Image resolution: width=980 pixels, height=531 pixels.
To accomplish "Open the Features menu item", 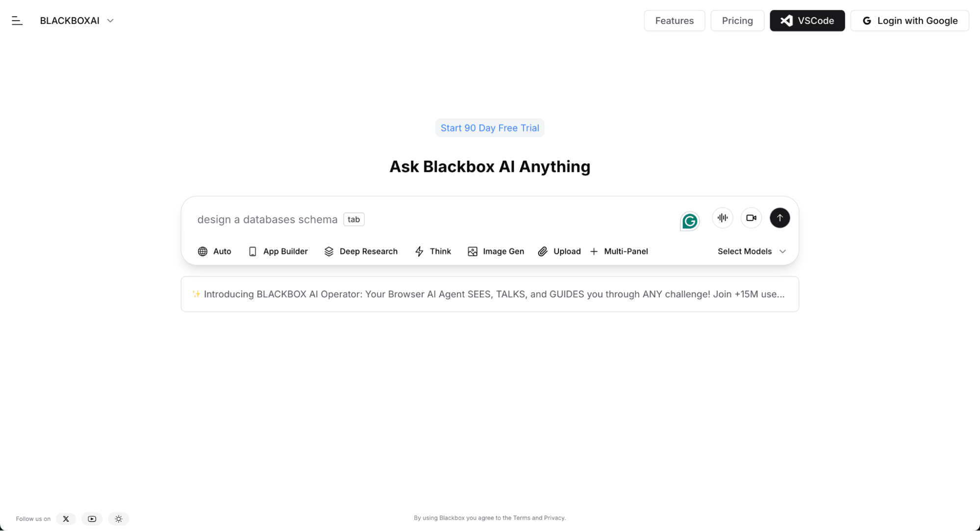I will [674, 20].
